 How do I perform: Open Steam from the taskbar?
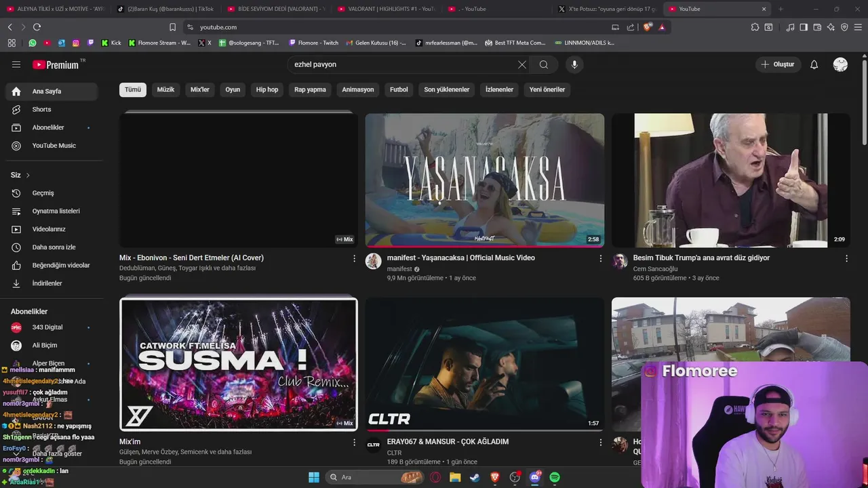(x=475, y=477)
